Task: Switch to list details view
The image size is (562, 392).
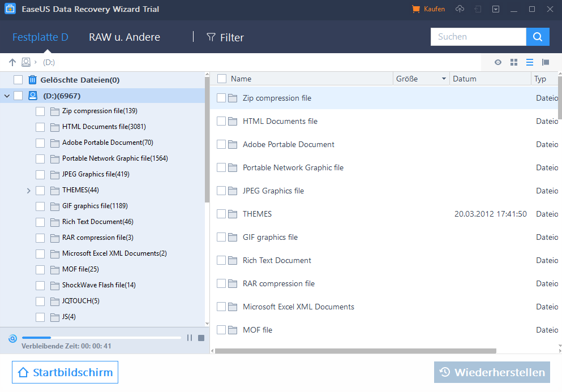Action: click(x=529, y=62)
